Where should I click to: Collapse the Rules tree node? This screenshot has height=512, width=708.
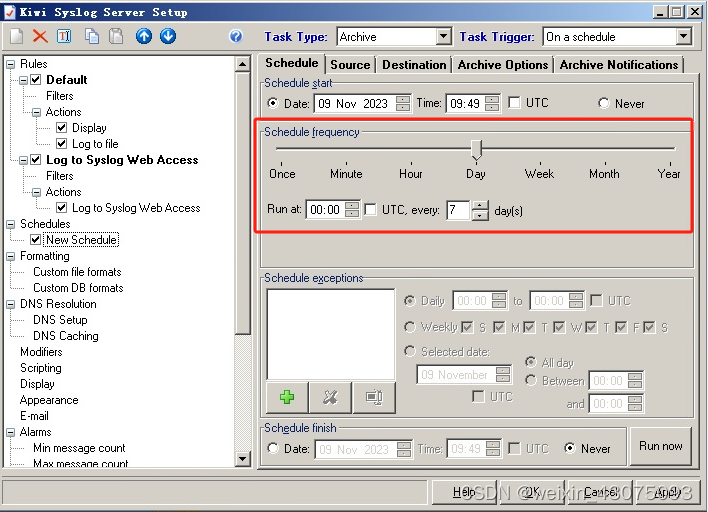click(10, 64)
